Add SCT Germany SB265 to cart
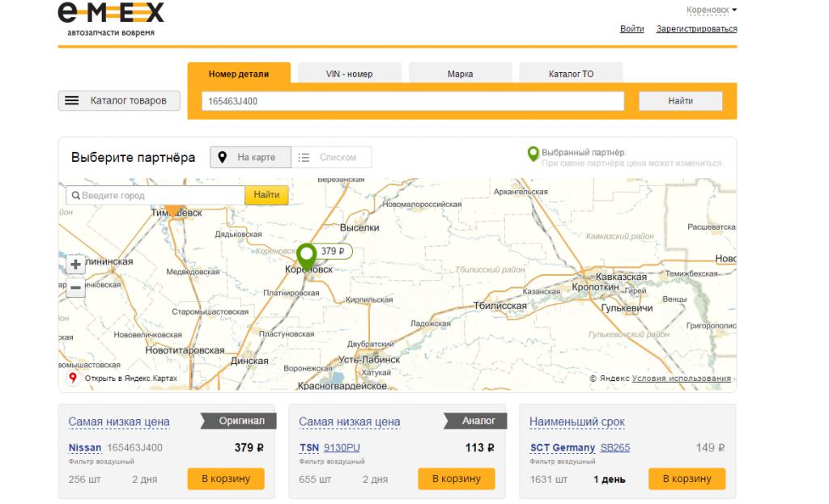Image resolution: width=829 pixels, height=504 pixels. click(687, 479)
